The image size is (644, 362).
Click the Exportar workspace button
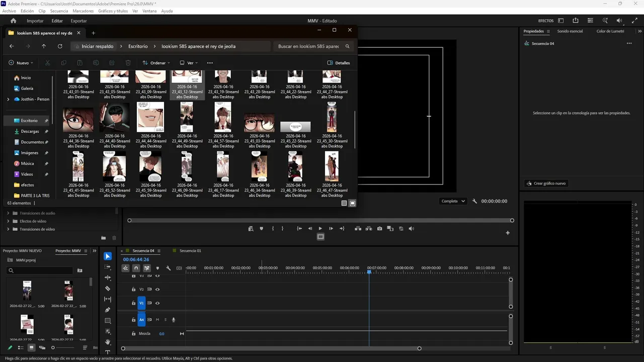coord(78,21)
